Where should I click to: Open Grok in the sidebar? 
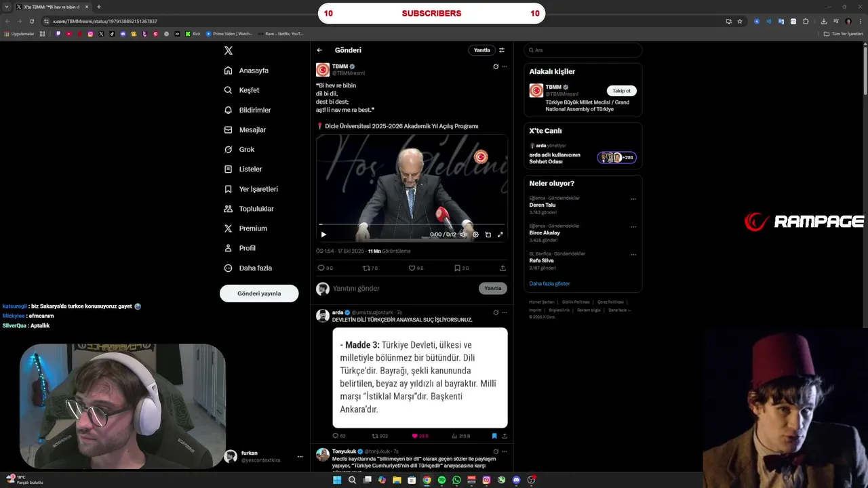[x=239, y=149]
